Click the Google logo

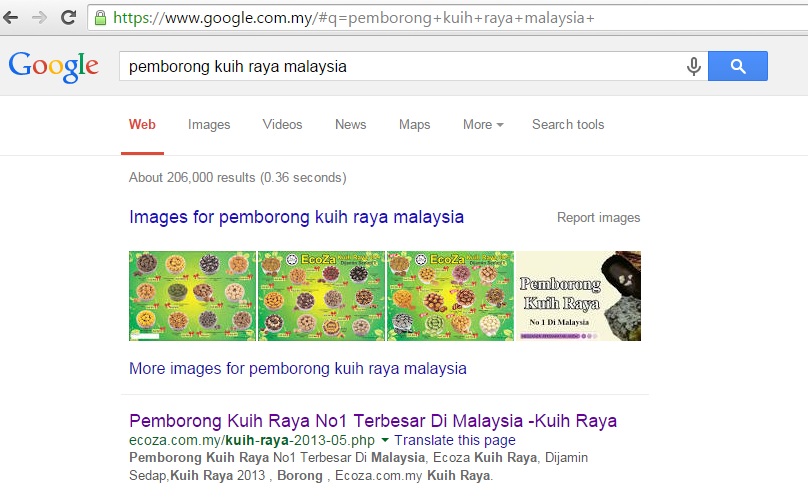tap(54, 66)
